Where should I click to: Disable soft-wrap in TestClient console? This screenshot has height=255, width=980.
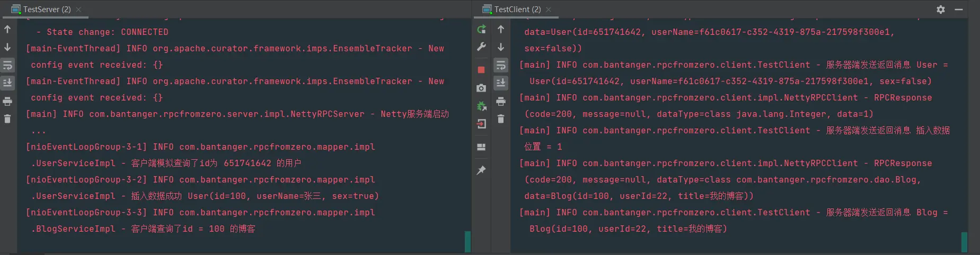[501, 66]
